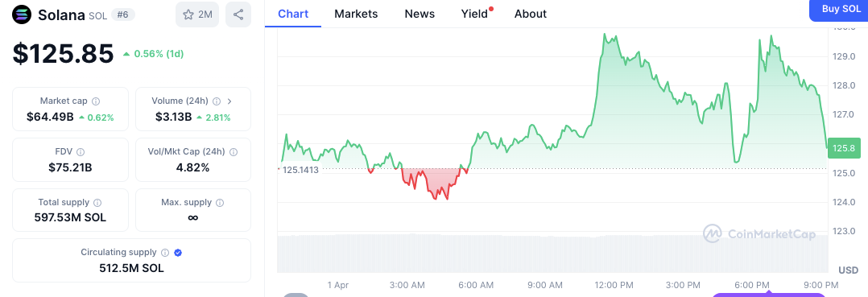
Task: Select the Yield tab
Action: coord(476,14)
